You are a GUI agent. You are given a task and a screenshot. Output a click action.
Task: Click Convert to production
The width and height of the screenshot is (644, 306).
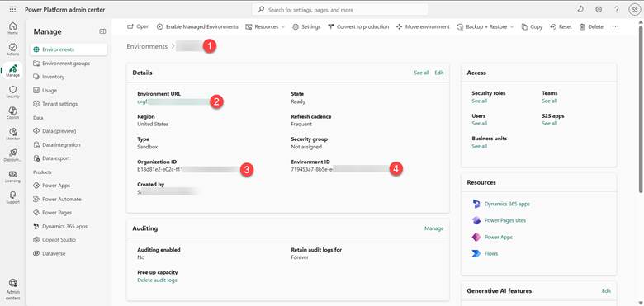[x=358, y=26]
